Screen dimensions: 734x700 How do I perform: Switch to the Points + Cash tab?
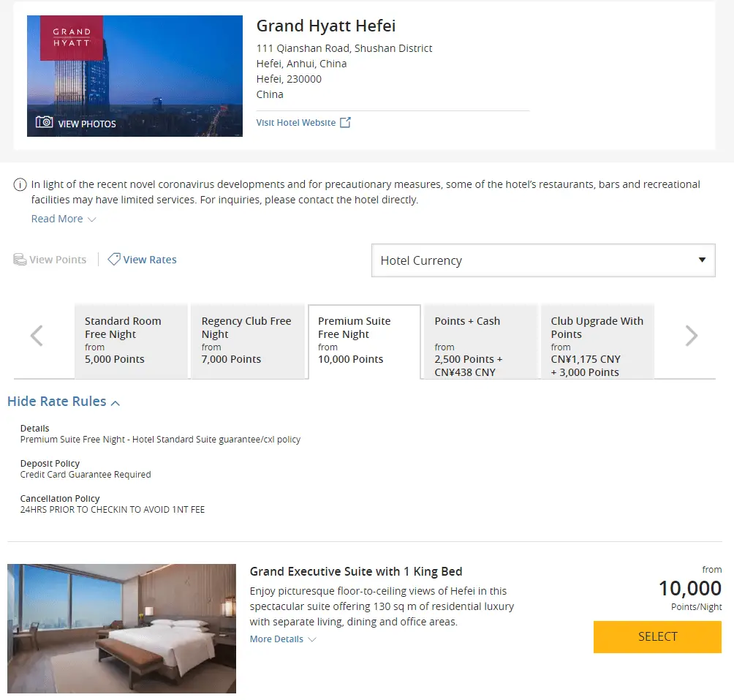coord(480,341)
